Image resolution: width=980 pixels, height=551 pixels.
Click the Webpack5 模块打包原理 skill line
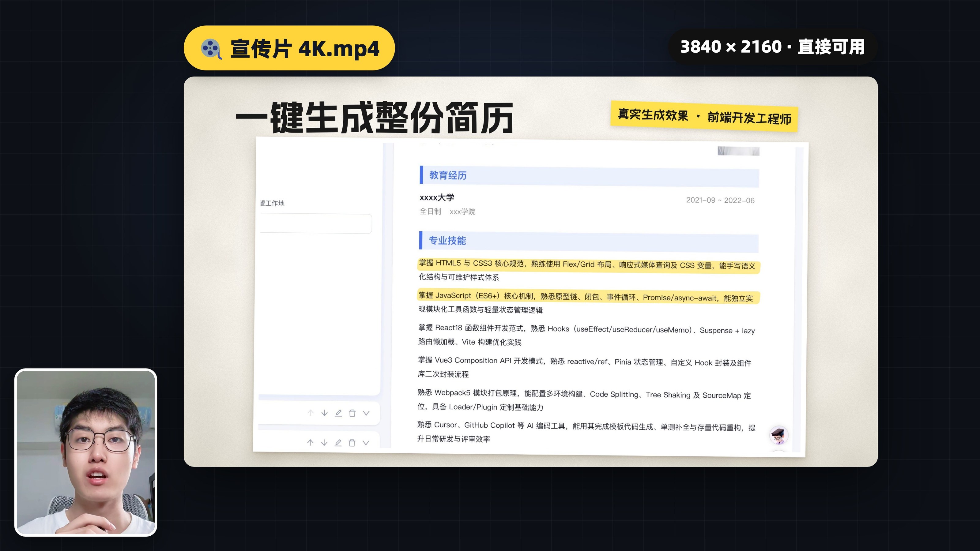[x=584, y=400]
